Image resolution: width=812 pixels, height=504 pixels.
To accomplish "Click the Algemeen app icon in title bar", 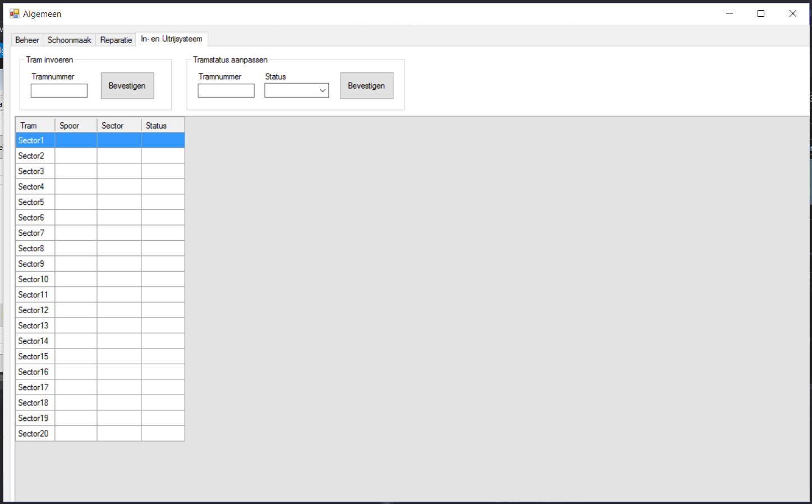I will click(x=14, y=13).
